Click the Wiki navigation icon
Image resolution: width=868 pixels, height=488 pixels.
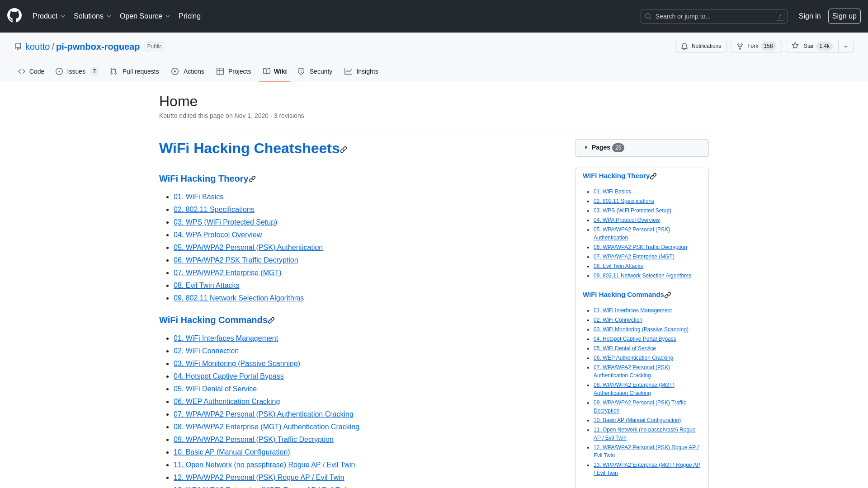266,71
